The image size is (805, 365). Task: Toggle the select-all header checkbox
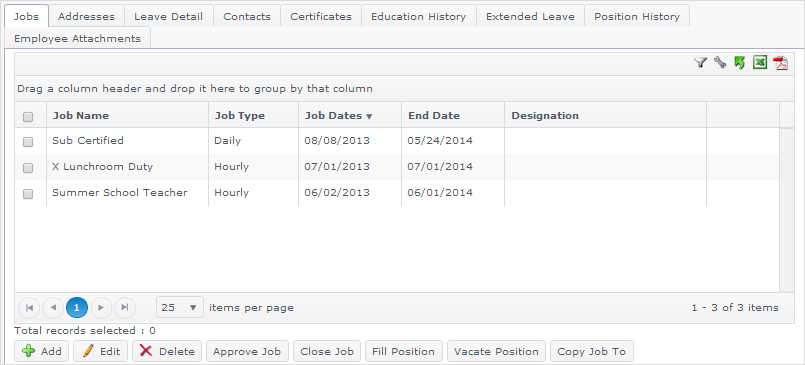[x=28, y=117]
